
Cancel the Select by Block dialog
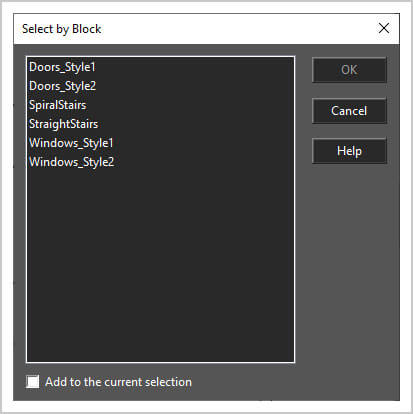[349, 111]
